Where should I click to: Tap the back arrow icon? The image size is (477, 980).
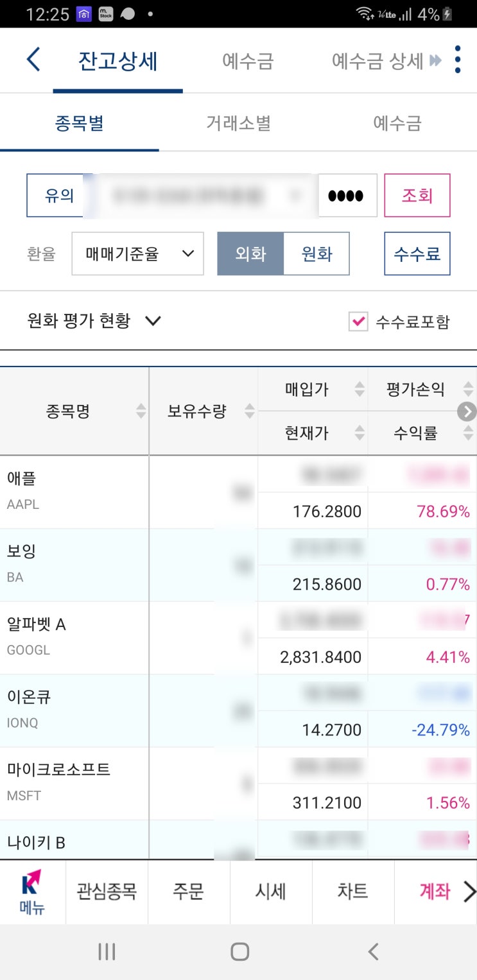coord(33,60)
